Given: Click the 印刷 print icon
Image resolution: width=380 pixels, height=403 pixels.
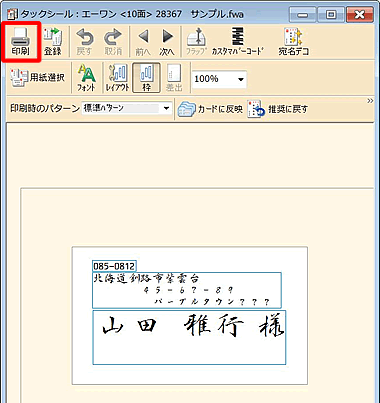Looking at the screenshot, I should 21,41.
